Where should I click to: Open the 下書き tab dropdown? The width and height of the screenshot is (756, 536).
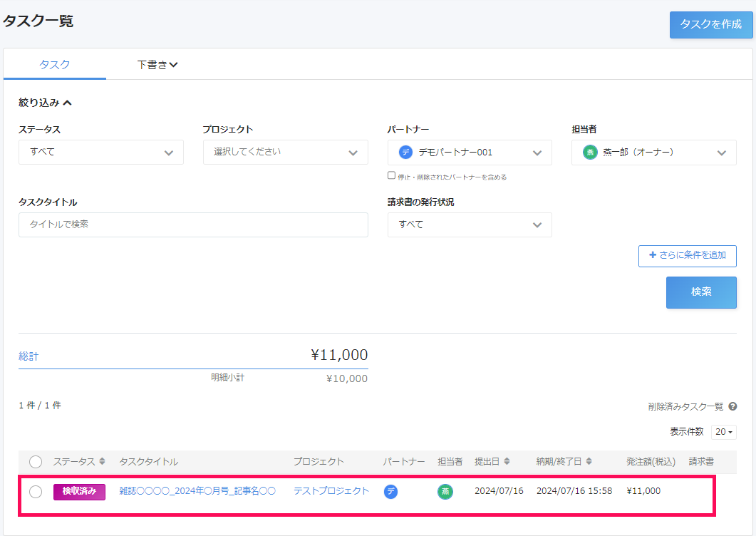[157, 65]
